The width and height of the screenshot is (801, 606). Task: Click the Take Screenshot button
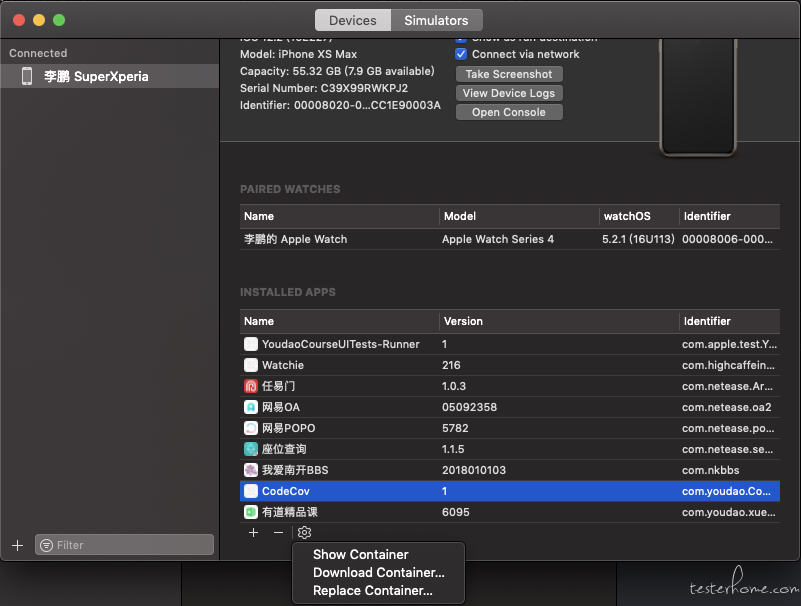coord(509,74)
